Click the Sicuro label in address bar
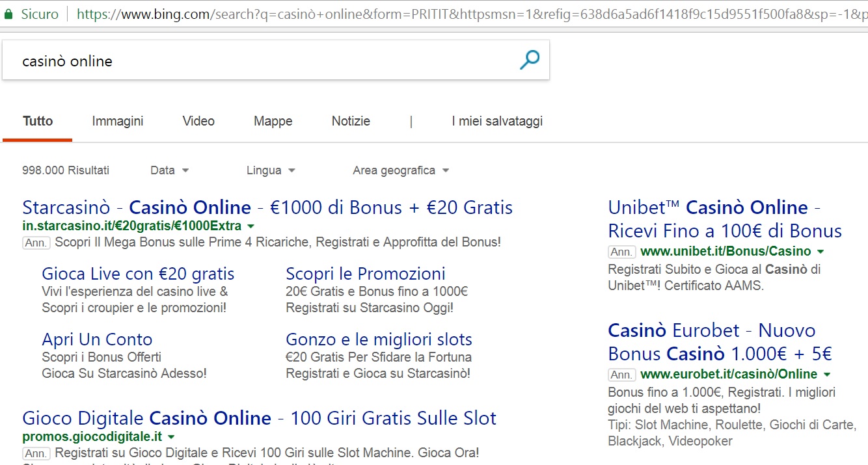This screenshot has width=868, height=465. pos(39,14)
